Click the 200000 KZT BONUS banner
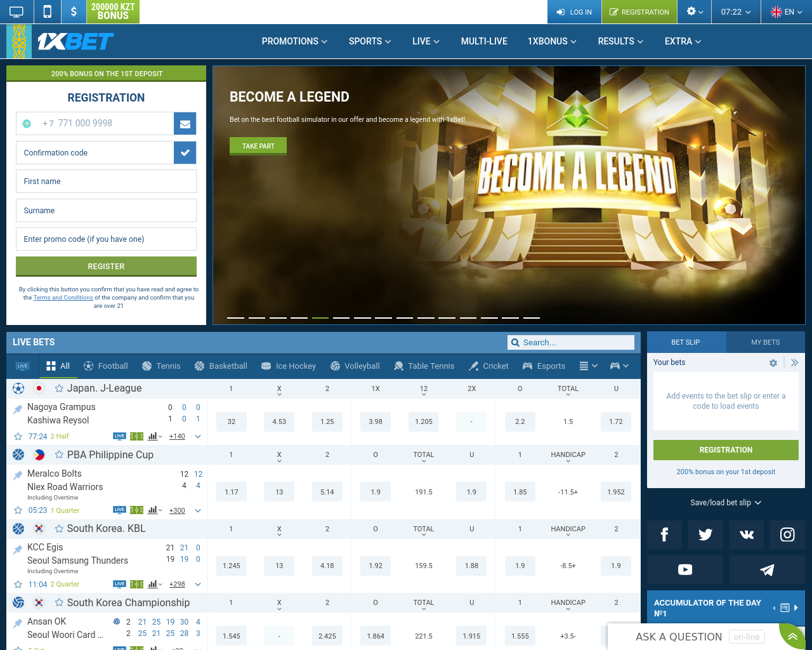 pyautogui.click(x=113, y=11)
